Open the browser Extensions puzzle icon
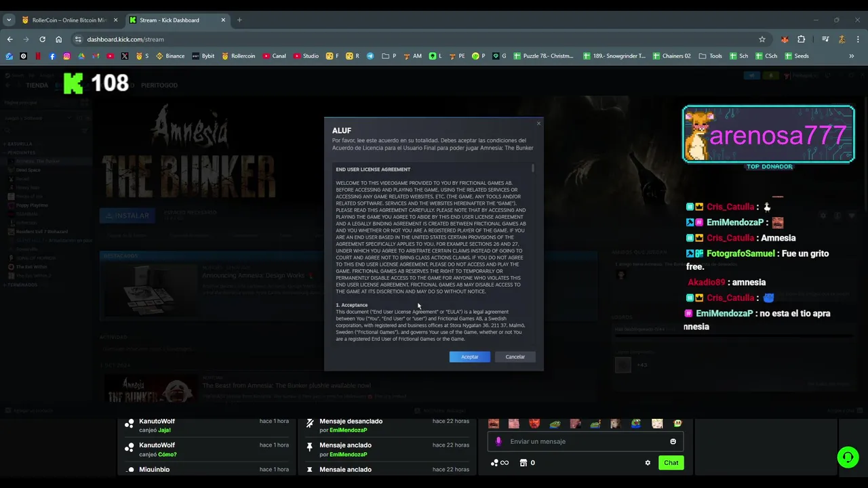This screenshot has width=868, height=488. tap(801, 39)
